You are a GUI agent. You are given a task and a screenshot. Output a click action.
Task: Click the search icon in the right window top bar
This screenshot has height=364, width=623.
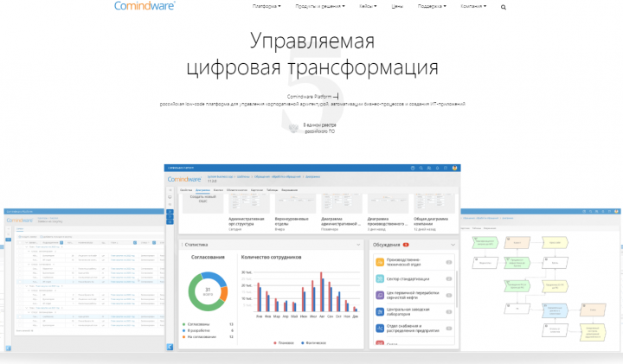pyautogui.click(x=590, y=212)
